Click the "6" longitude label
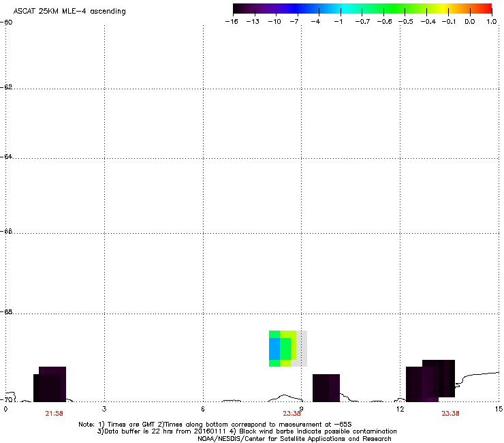504x443 pixels. point(203,409)
